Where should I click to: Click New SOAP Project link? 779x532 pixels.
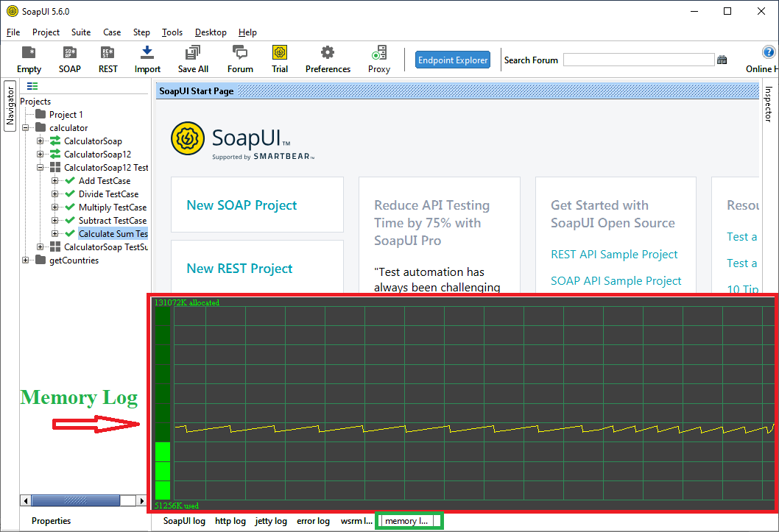pos(242,205)
